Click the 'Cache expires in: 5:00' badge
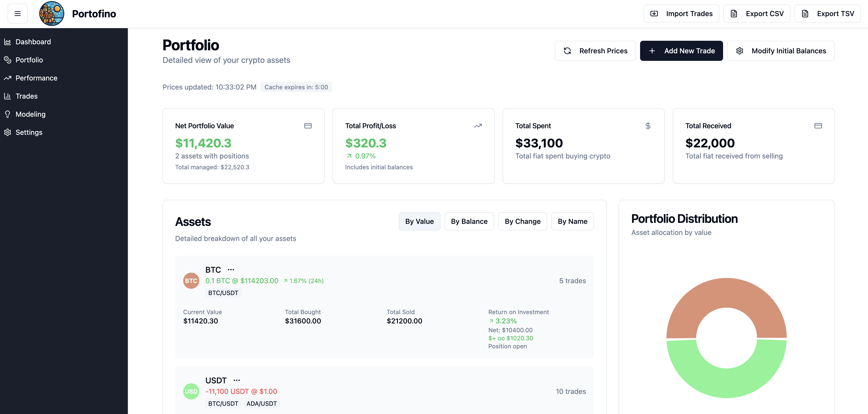This screenshot has height=414, width=868. 296,87
